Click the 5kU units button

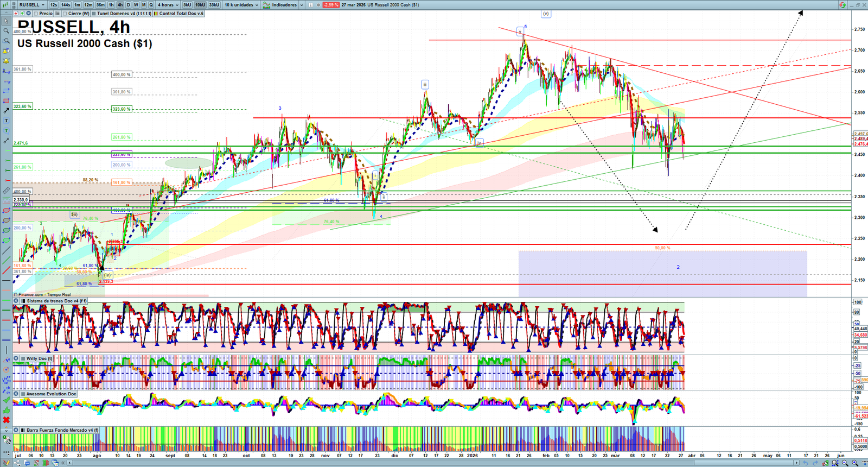click(187, 5)
